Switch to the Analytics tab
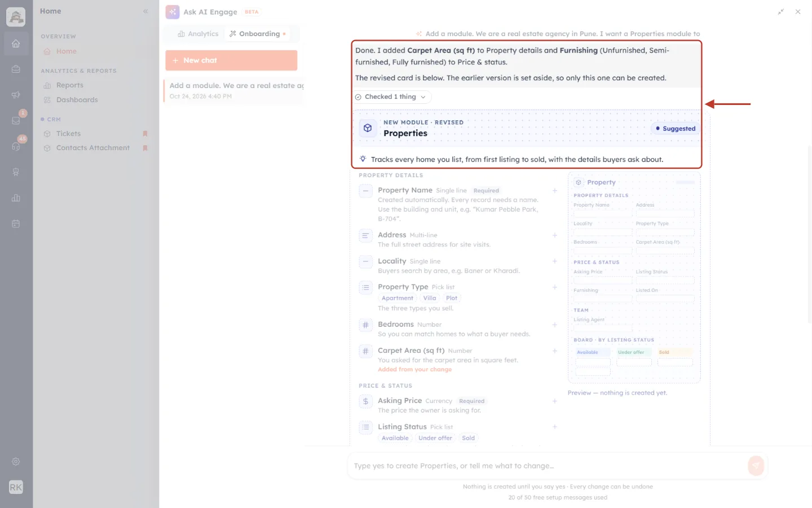The height and width of the screenshot is (508, 812). 198,34
